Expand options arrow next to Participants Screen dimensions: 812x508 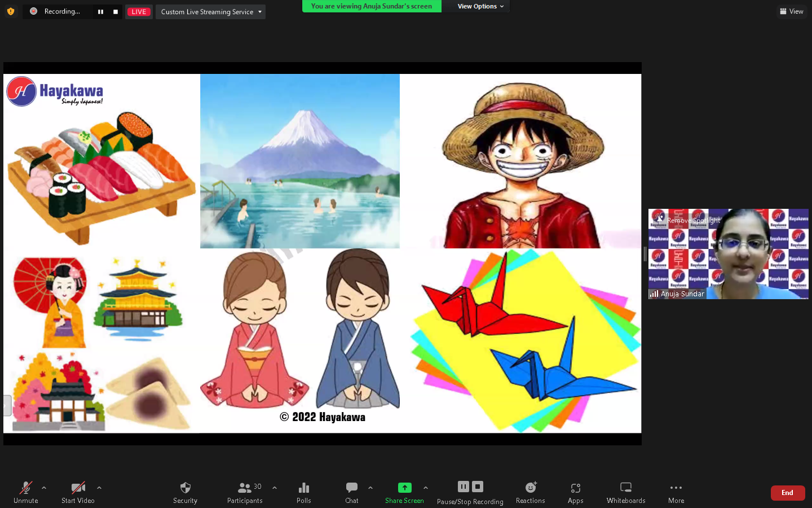275,488
